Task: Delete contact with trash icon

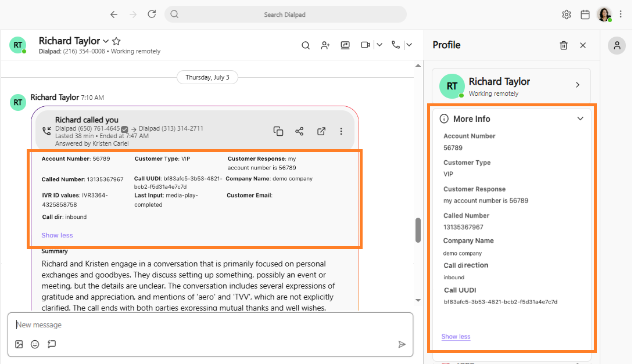Action: [564, 45]
